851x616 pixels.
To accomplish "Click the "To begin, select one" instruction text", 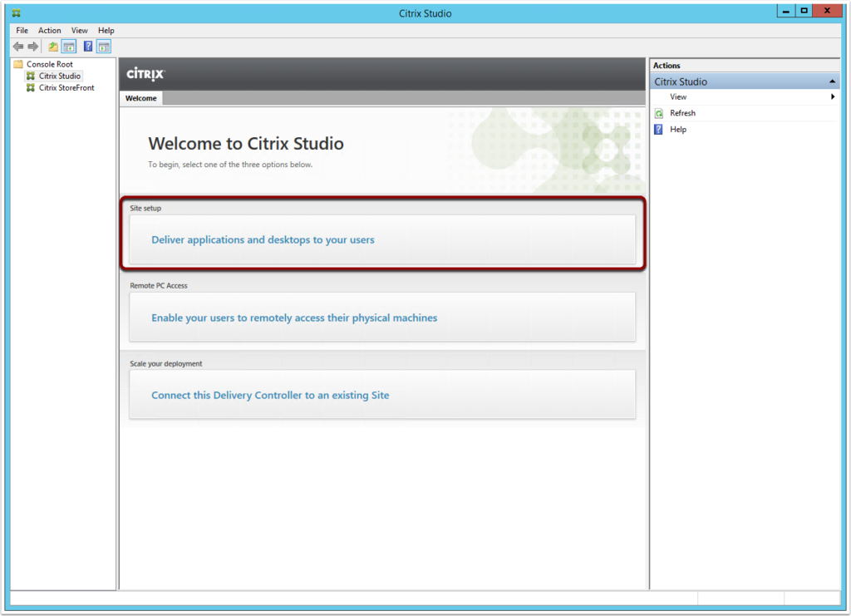I will [x=230, y=165].
